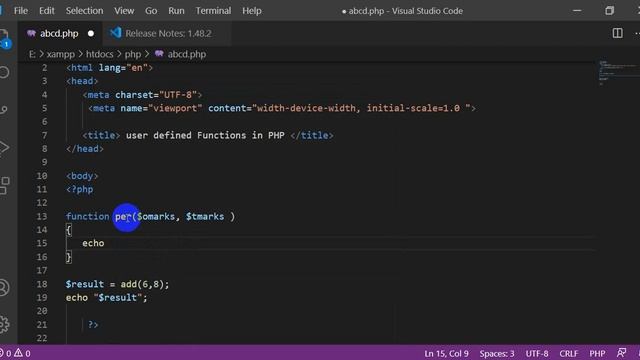This screenshot has width=640, height=360.
Task: Open the Manage gear icon
Action: (x=4, y=324)
